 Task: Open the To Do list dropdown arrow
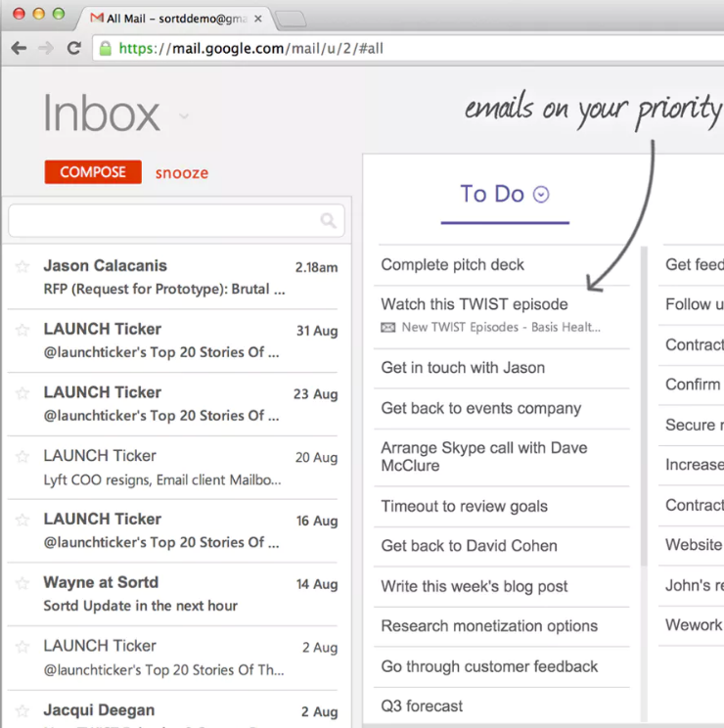click(541, 195)
